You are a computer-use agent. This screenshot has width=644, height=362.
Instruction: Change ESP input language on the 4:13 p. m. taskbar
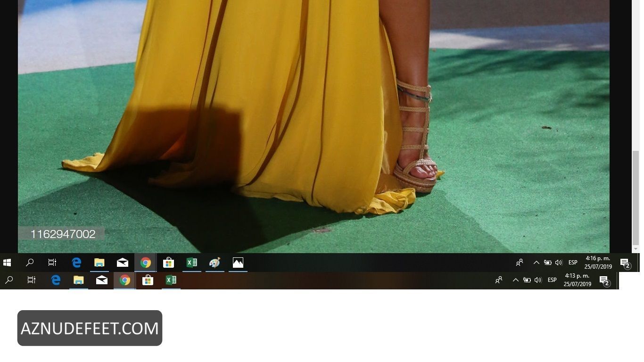tap(552, 280)
